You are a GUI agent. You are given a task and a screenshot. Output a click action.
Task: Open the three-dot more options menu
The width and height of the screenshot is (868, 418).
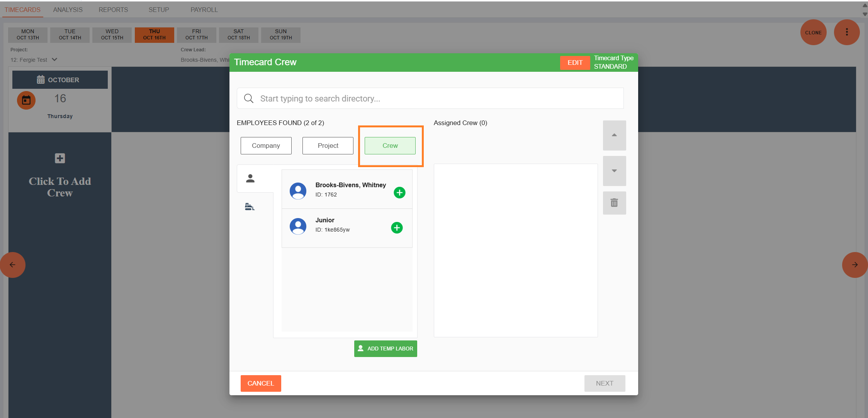tap(847, 32)
